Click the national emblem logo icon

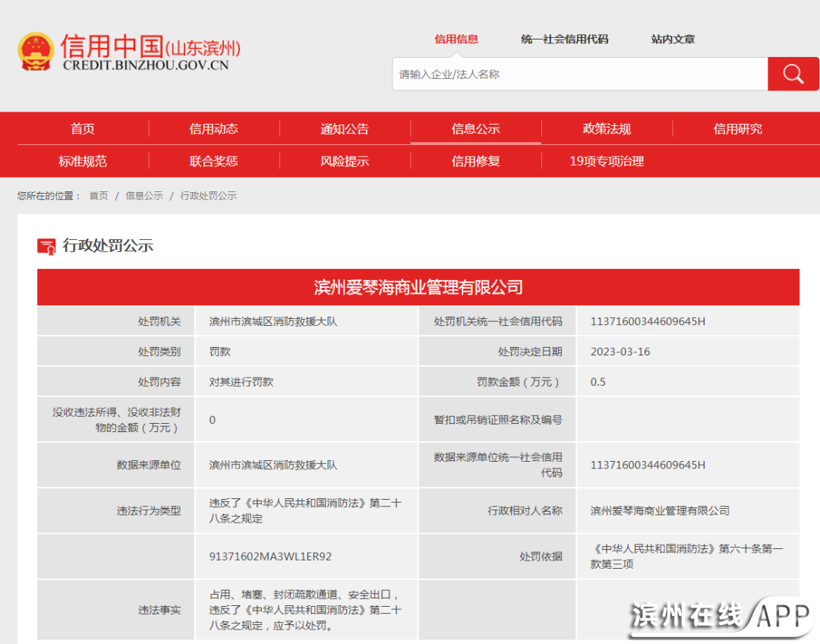[x=36, y=52]
